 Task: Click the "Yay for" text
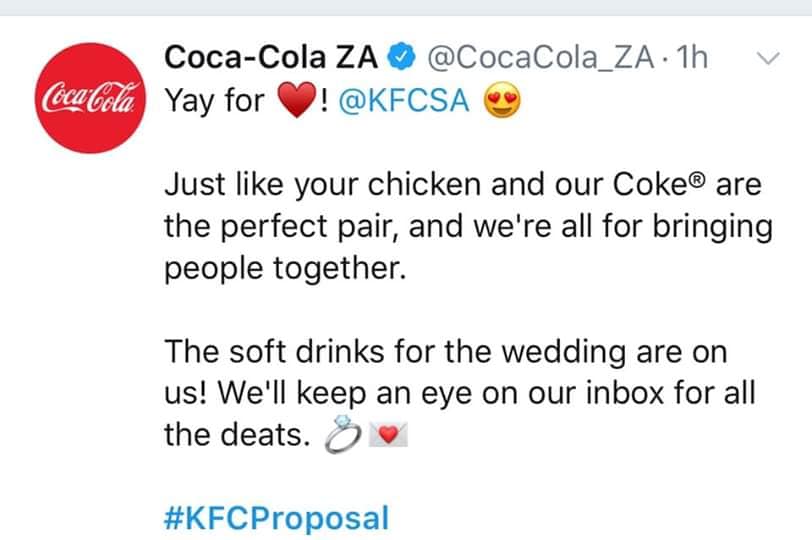click(x=213, y=101)
